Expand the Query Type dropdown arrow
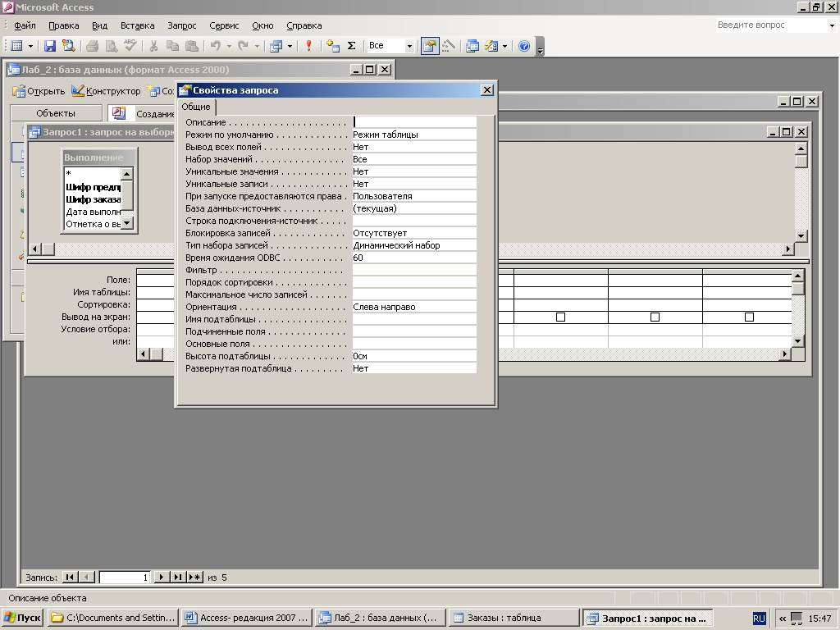This screenshot has width=840, height=630. click(x=290, y=46)
